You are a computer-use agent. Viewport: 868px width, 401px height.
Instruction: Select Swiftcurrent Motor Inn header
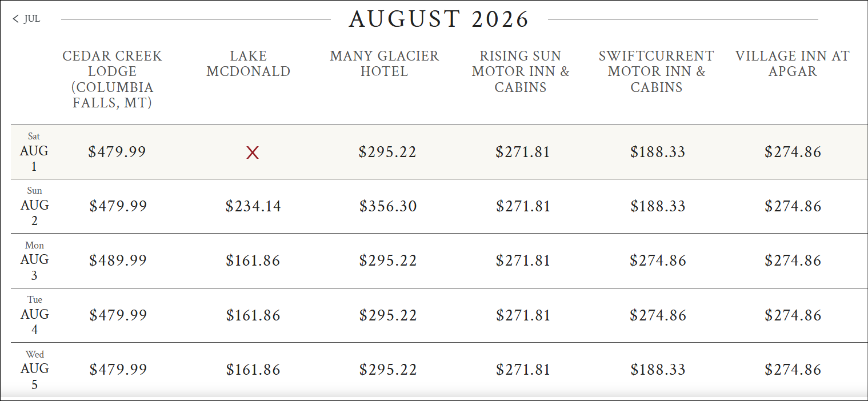[x=656, y=71]
